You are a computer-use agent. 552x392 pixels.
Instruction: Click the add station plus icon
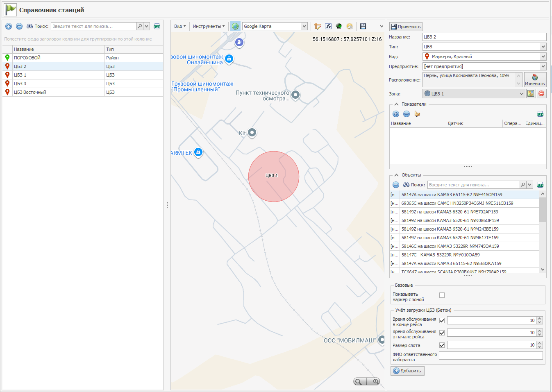click(x=9, y=26)
